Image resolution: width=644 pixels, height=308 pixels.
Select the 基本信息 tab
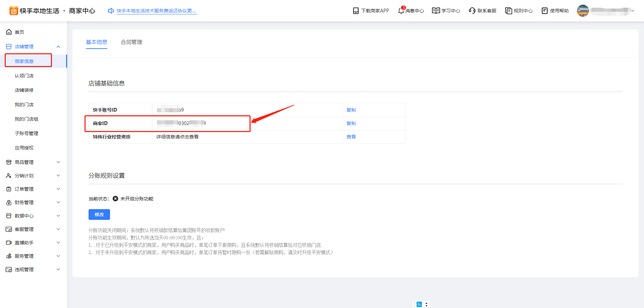97,42
